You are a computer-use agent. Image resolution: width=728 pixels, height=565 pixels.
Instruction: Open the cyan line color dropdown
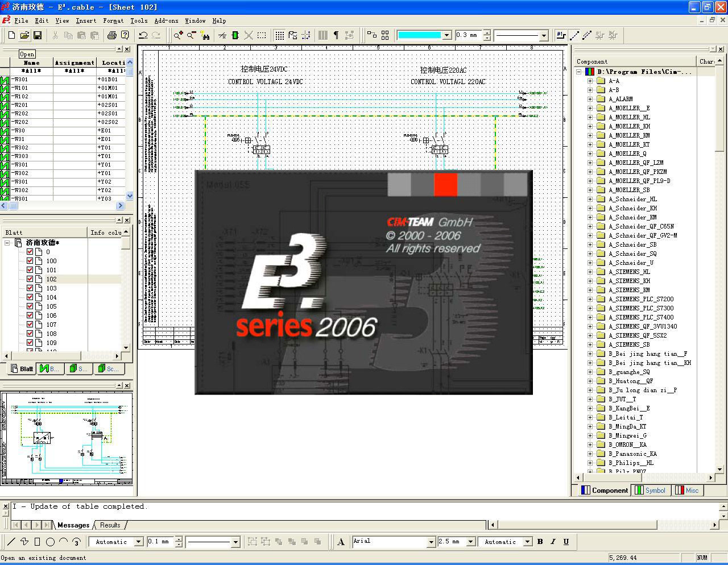(446, 35)
